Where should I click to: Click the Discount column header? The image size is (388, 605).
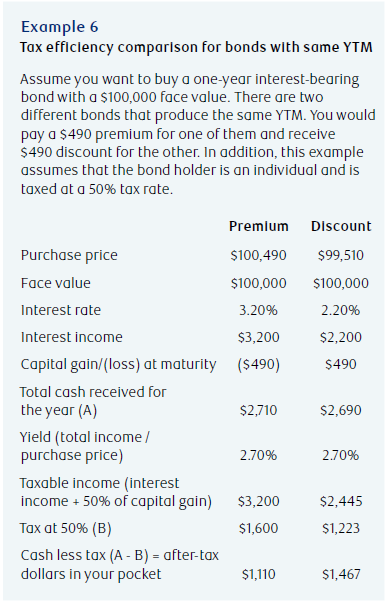(341, 226)
